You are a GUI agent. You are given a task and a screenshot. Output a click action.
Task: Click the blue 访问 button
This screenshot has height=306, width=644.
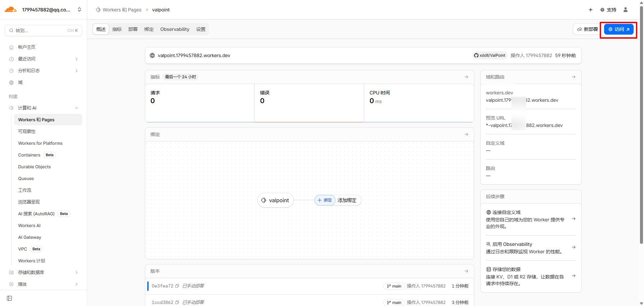pyautogui.click(x=619, y=29)
